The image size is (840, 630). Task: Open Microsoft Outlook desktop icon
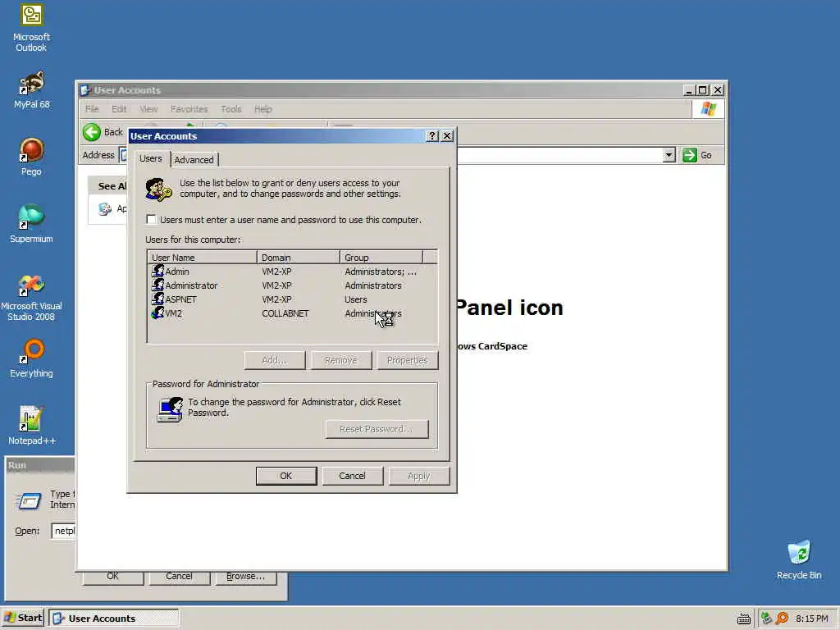tap(31, 28)
